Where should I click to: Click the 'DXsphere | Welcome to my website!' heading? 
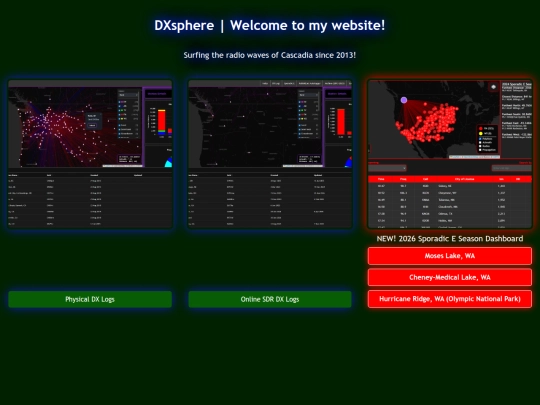click(270, 25)
